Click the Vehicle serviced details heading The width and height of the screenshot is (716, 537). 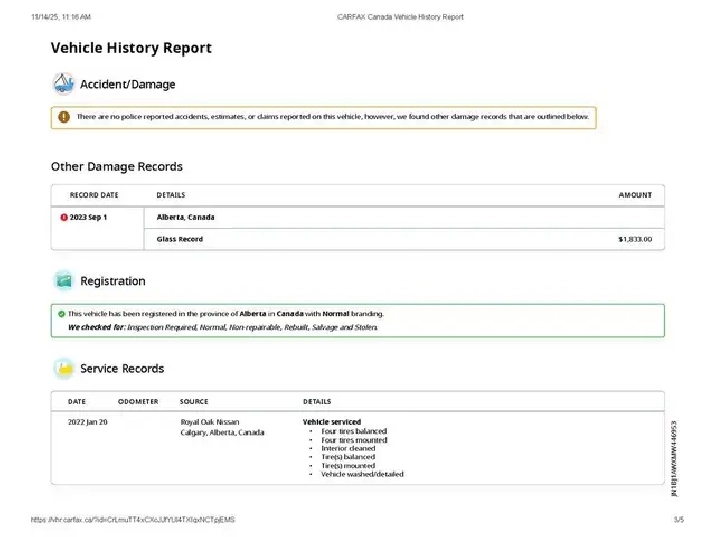coord(332,422)
